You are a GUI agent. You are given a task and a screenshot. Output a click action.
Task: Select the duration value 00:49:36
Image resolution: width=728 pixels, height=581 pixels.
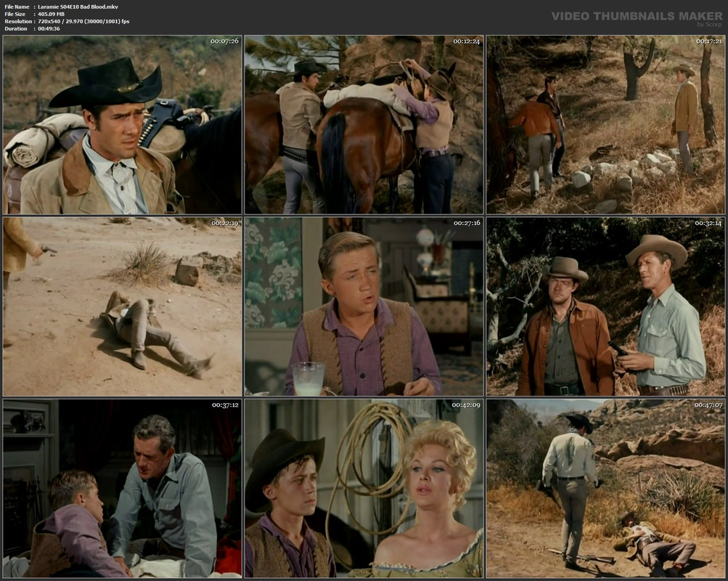click(49, 29)
